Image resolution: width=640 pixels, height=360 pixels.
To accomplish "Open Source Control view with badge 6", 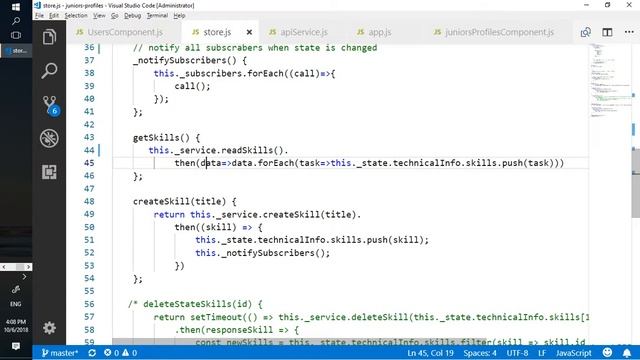I will click(x=50, y=105).
